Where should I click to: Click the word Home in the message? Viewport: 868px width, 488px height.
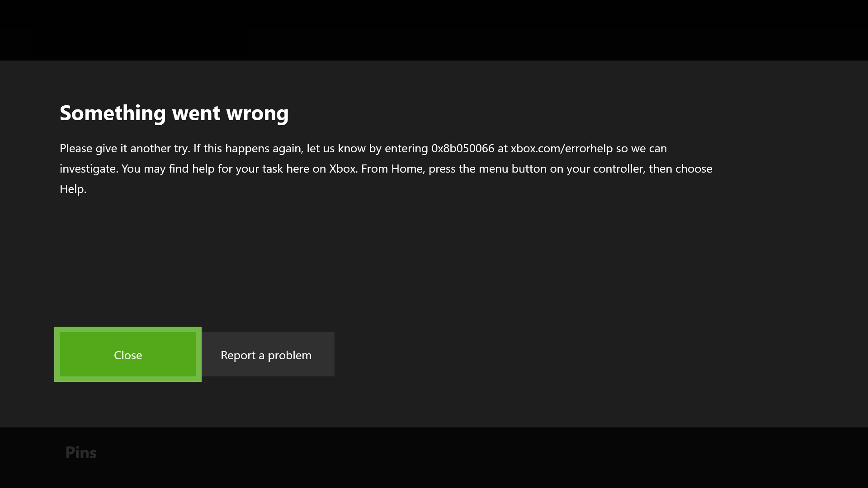coord(407,169)
